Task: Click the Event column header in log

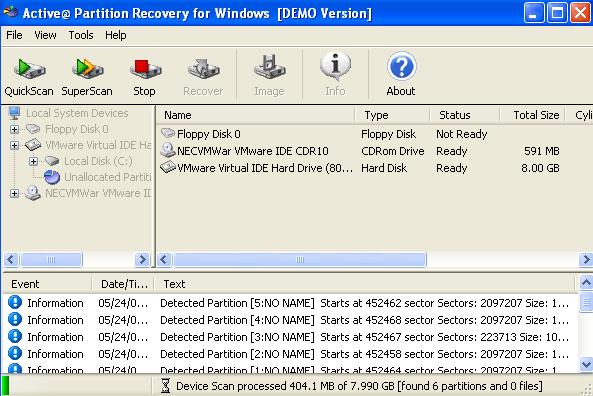Action: coord(47,284)
